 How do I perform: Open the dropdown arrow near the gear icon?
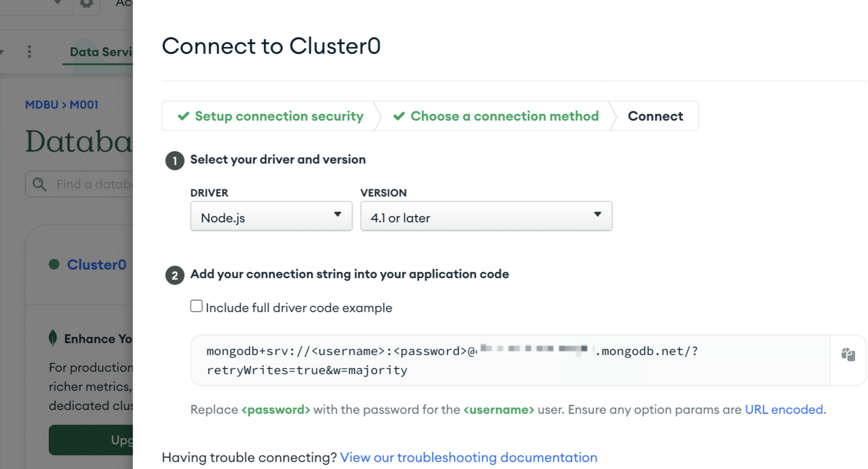(58, 2)
